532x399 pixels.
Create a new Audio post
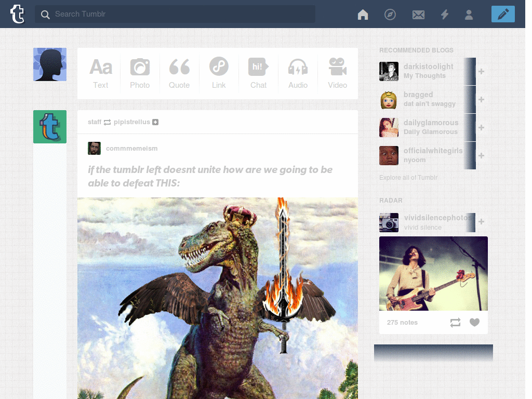point(298,73)
